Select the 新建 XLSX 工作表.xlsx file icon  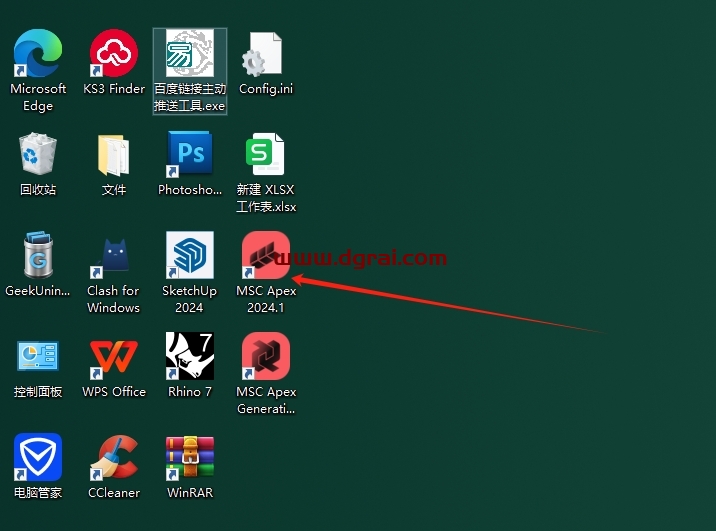pyautogui.click(x=265, y=154)
